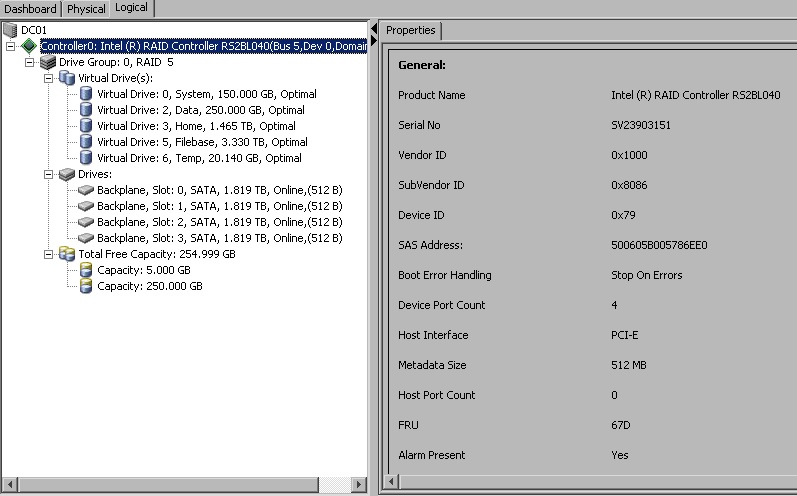Click the Drives group disk icon
This screenshot has height=496, width=797.
tap(67, 174)
